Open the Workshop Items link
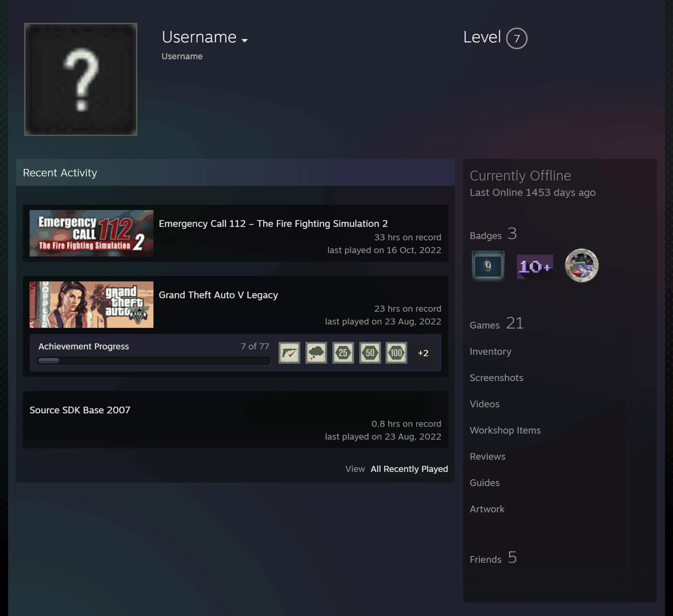 pos(505,430)
